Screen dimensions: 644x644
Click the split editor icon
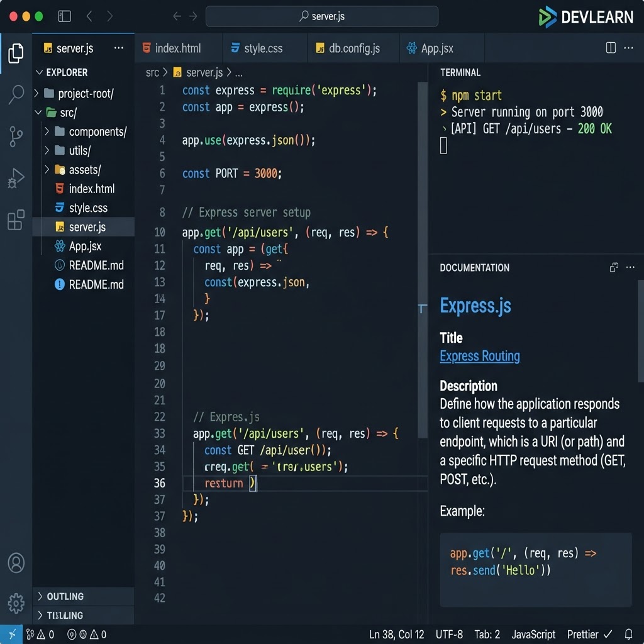point(611,48)
